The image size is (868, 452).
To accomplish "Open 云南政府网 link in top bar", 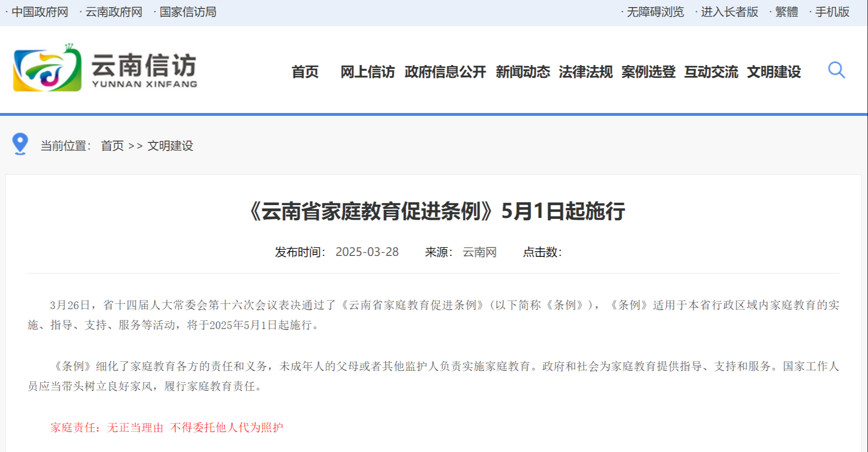I will pyautogui.click(x=114, y=12).
